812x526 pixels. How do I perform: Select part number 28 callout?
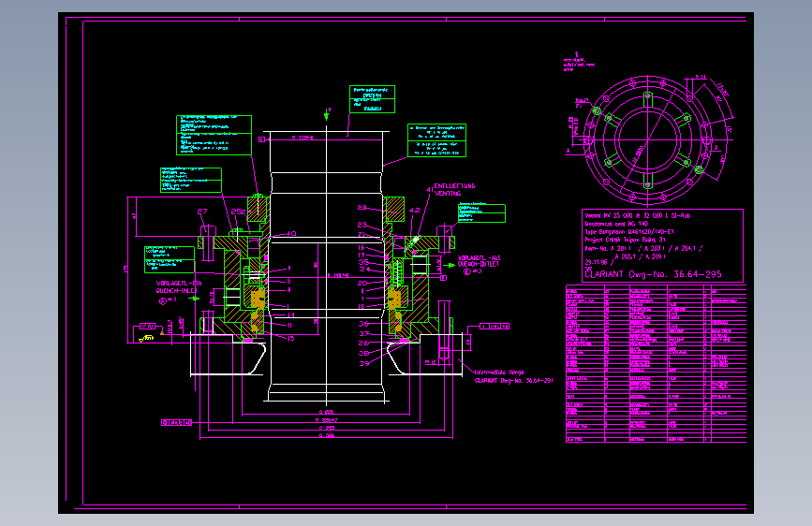click(362, 208)
